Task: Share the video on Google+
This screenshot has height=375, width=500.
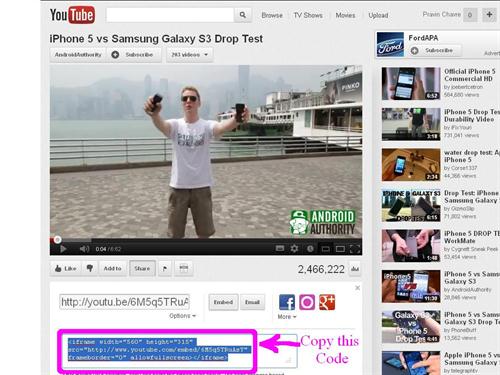Action: click(327, 302)
